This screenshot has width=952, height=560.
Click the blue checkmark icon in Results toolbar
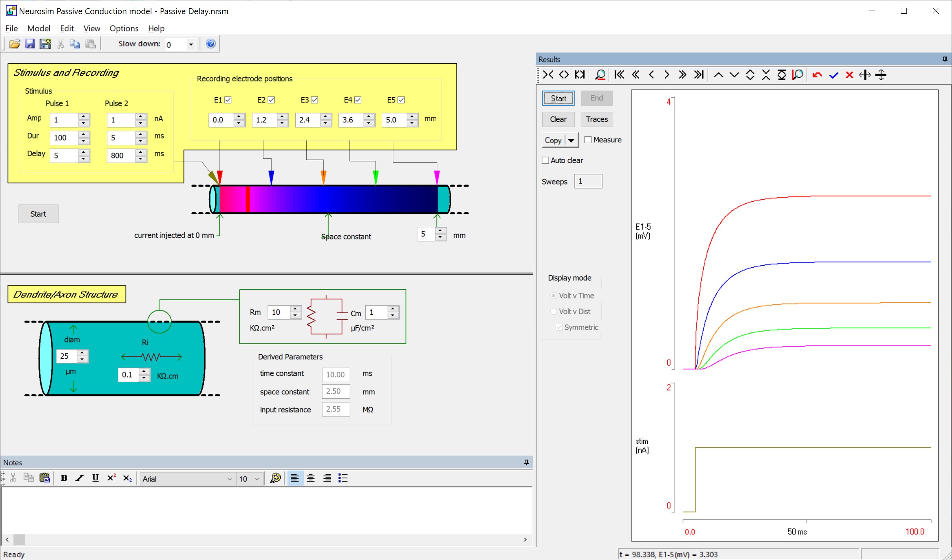pos(833,75)
